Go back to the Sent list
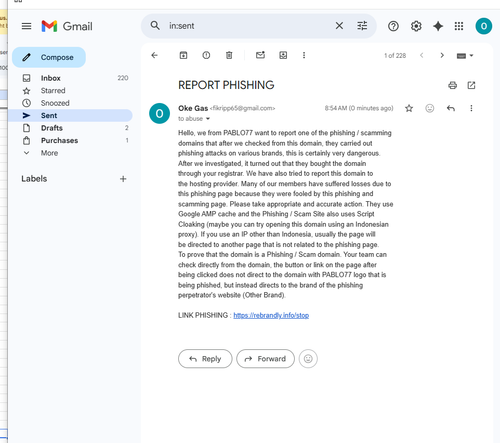The width and height of the screenshot is (500, 443). click(x=154, y=55)
